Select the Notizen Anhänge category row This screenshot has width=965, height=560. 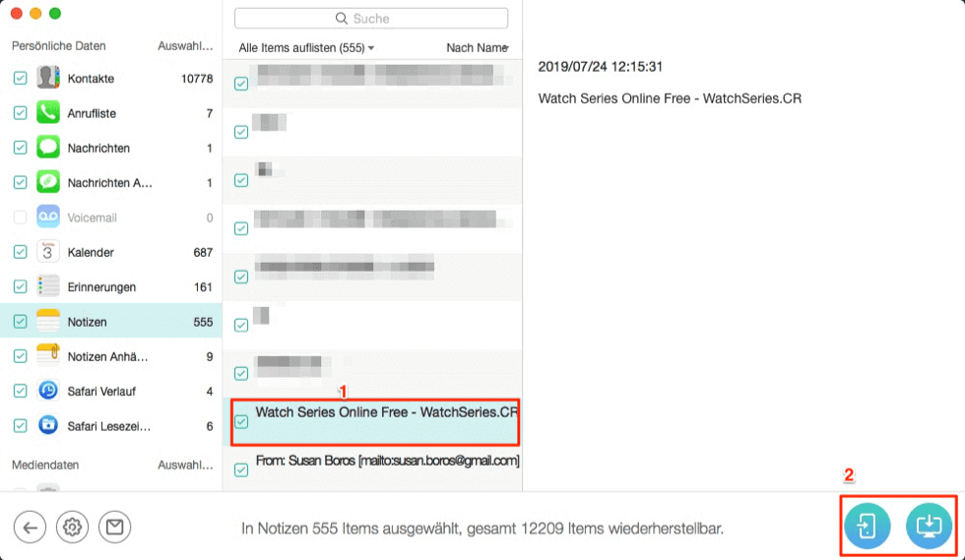[x=110, y=356]
